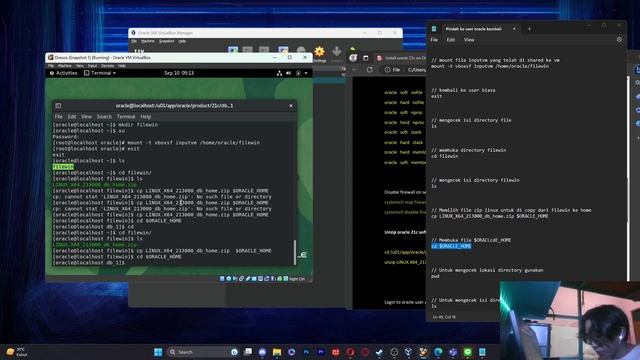
Task: Close the Pindah ke user oracle Notepad tab
Action: [514, 29]
